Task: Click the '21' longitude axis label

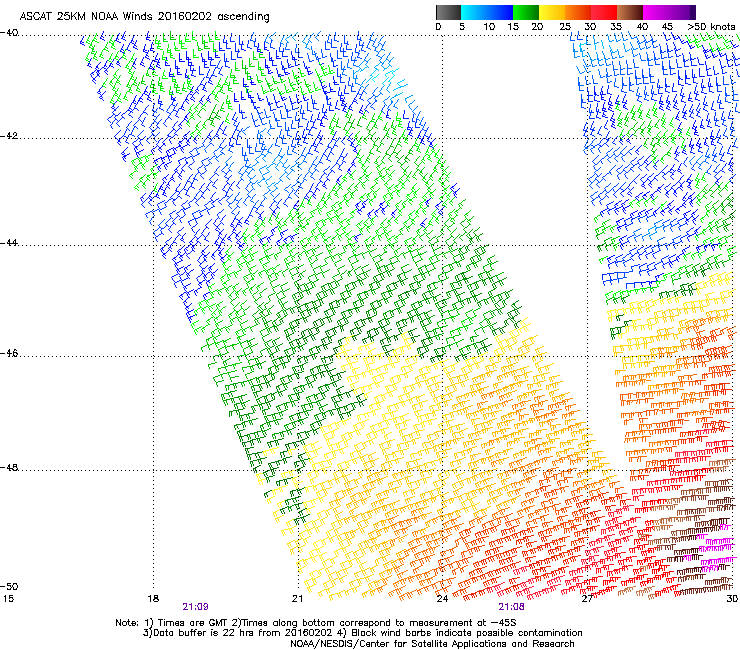Action: (x=297, y=599)
